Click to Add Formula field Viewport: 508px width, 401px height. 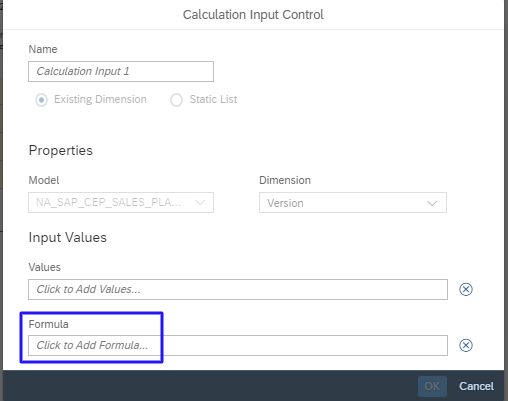pos(238,345)
